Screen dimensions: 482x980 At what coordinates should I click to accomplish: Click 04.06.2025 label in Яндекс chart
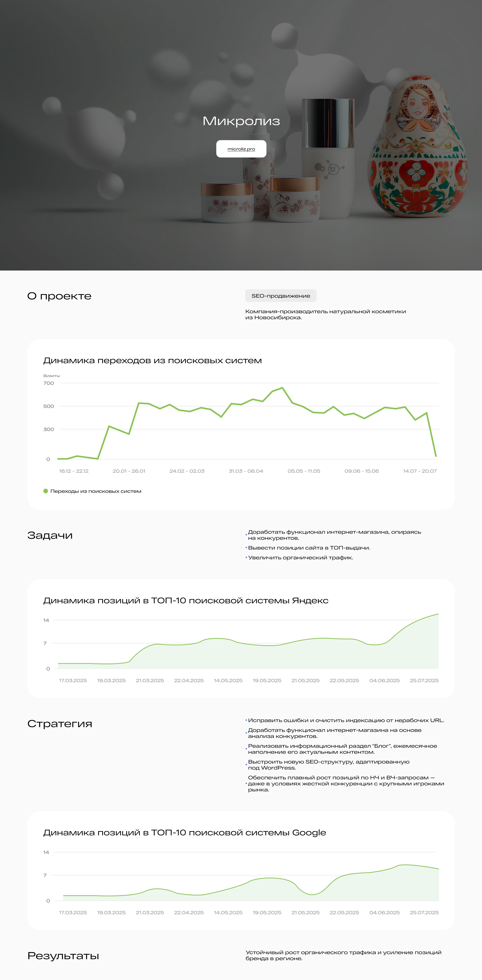pyautogui.click(x=385, y=681)
